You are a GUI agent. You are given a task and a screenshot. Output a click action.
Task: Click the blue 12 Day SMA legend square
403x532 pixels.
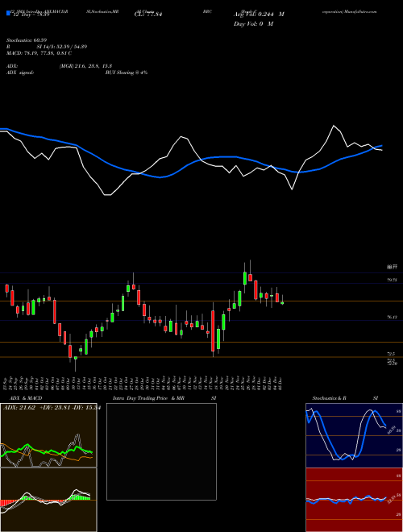point(8,13)
